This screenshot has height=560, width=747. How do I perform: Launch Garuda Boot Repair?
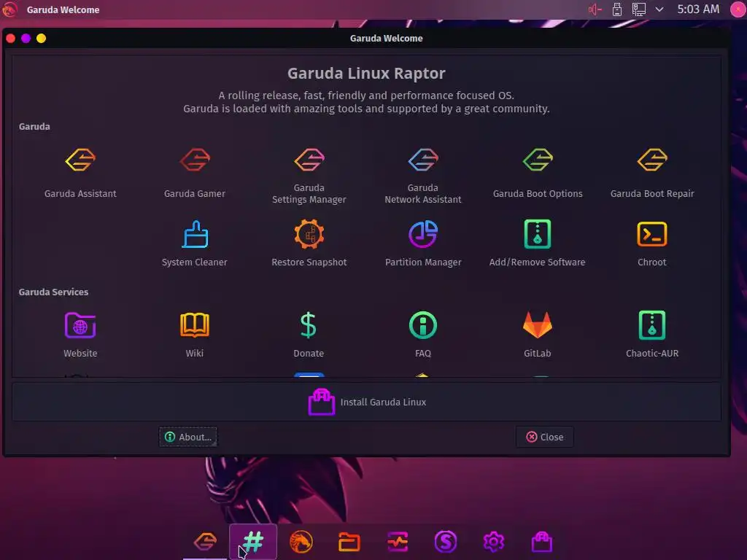coord(651,172)
